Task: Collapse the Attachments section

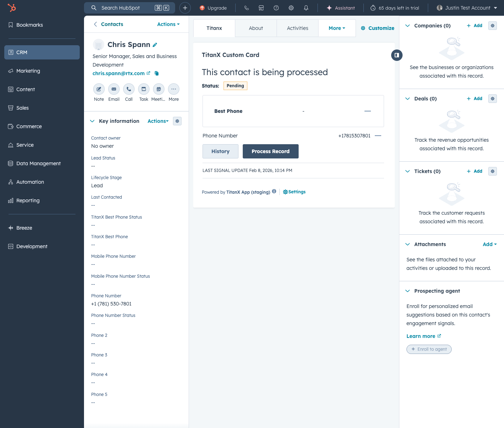Action: [408, 244]
